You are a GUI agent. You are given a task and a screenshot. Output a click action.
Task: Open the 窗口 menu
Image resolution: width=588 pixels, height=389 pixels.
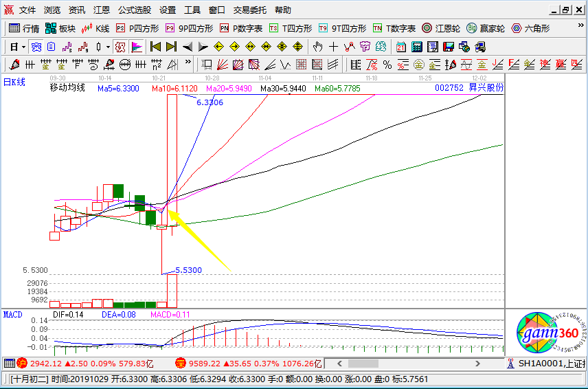point(217,10)
